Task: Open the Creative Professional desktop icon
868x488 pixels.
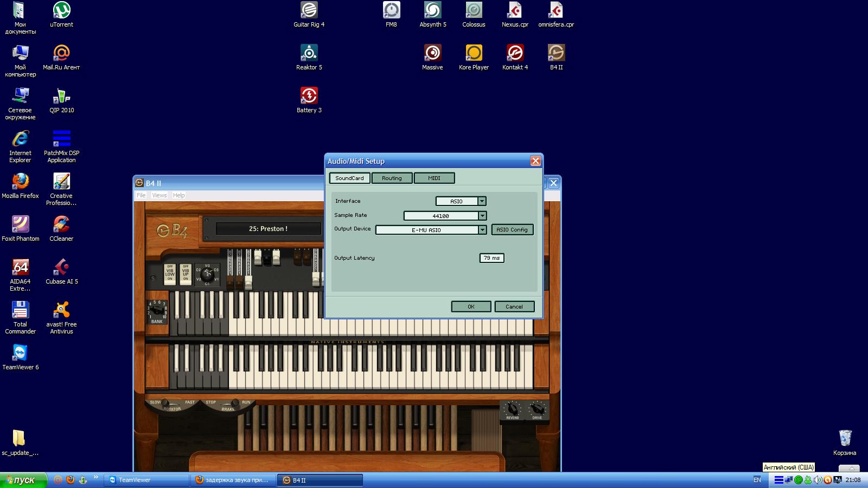Action: coord(61,189)
